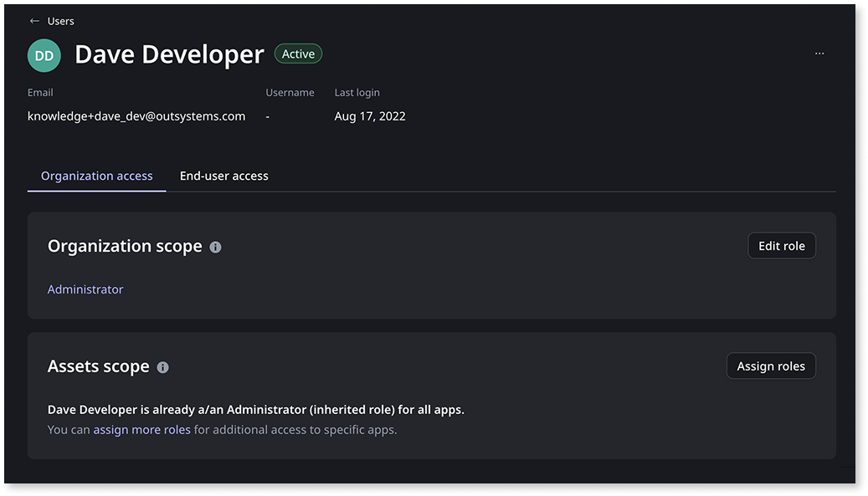Click the Assign roles button
The width and height of the screenshot is (868, 496).
click(x=771, y=366)
